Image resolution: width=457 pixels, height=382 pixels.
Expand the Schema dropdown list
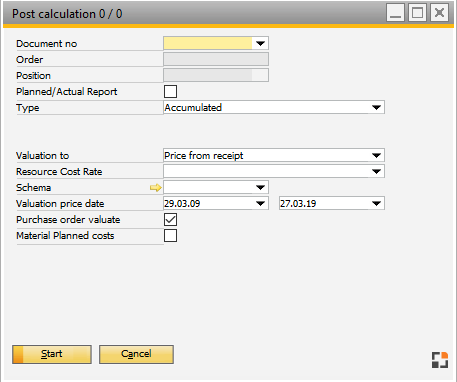click(260, 187)
